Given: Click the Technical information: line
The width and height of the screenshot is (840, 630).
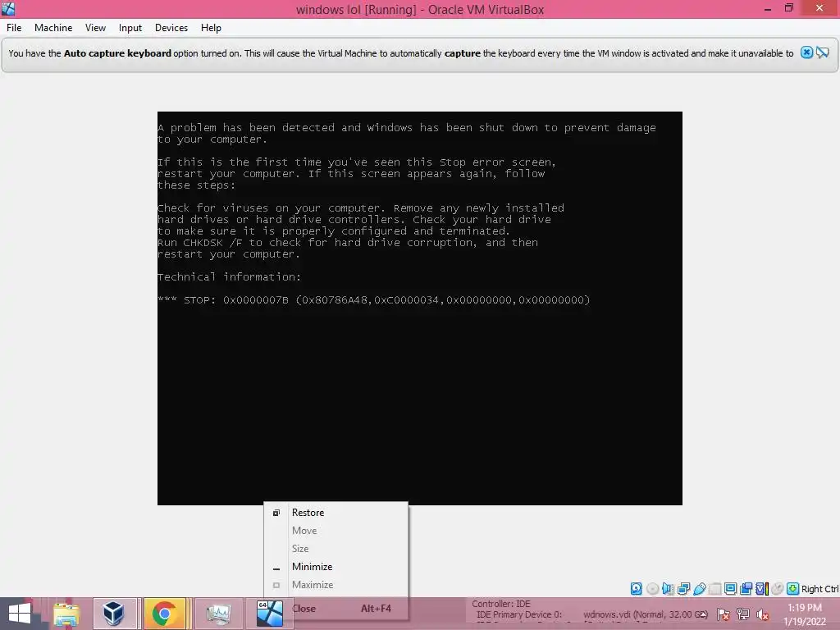Looking at the screenshot, I should (230, 277).
